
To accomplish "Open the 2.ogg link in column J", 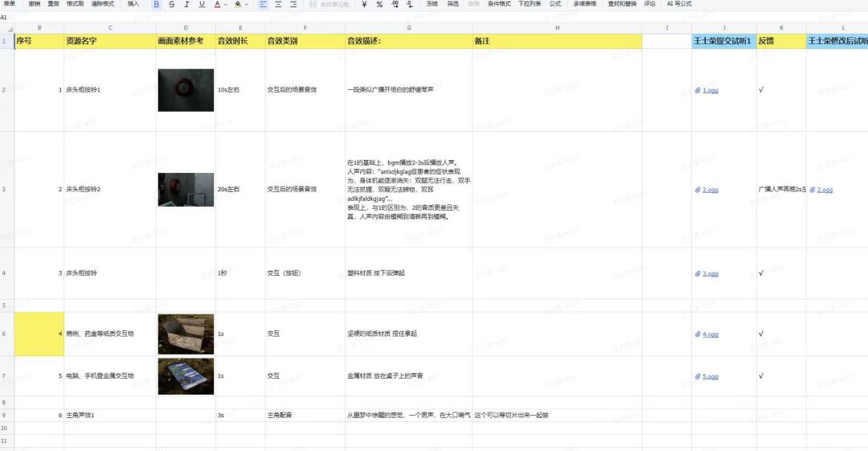I will 710,190.
